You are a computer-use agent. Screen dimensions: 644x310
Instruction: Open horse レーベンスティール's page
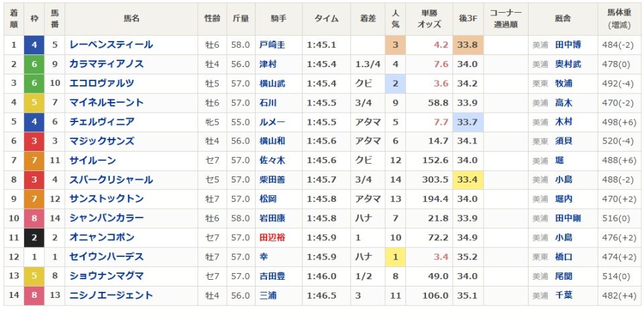(111, 45)
